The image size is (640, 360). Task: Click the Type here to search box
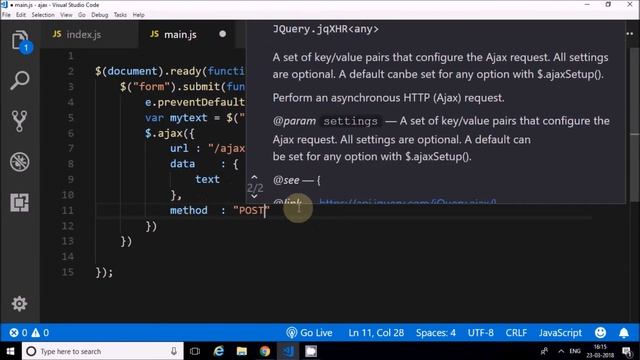pos(102,351)
